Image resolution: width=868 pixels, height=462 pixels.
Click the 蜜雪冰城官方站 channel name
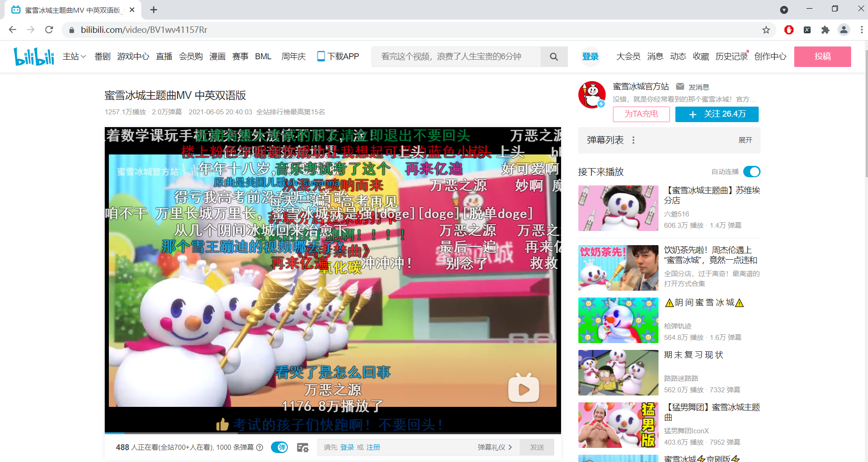click(641, 87)
